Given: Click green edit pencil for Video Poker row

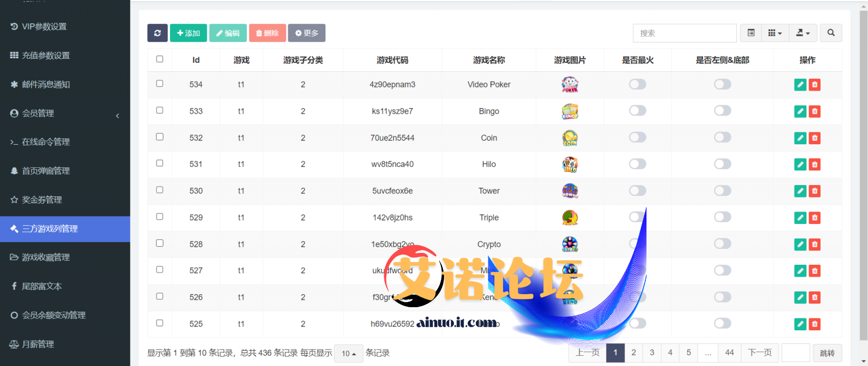Looking at the screenshot, I should click(x=800, y=85).
